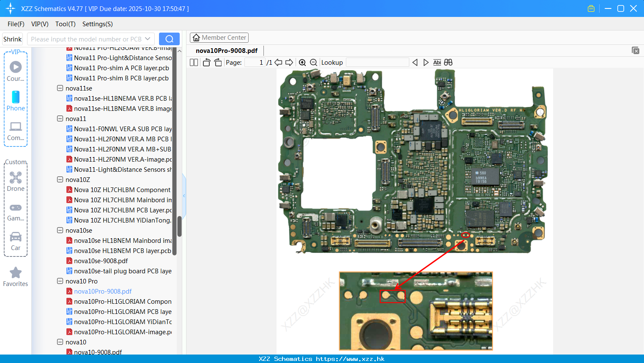This screenshot has width=644, height=363.
Task: Go to the previous PDF page
Action: pos(278,63)
